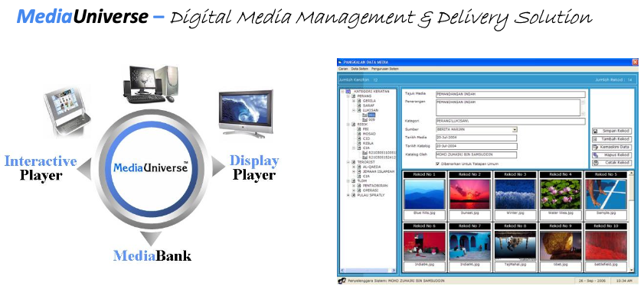The height and width of the screenshot is (289, 644).
Task: Click the Cetak Rekod print button
Action: (x=611, y=163)
